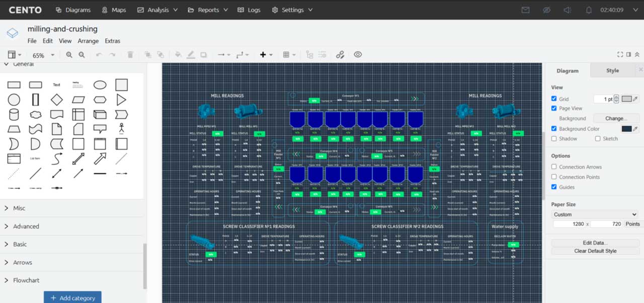This screenshot has width=644, height=303.
Task: Click the eye preview icon in toolbar
Action: (x=358, y=55)
